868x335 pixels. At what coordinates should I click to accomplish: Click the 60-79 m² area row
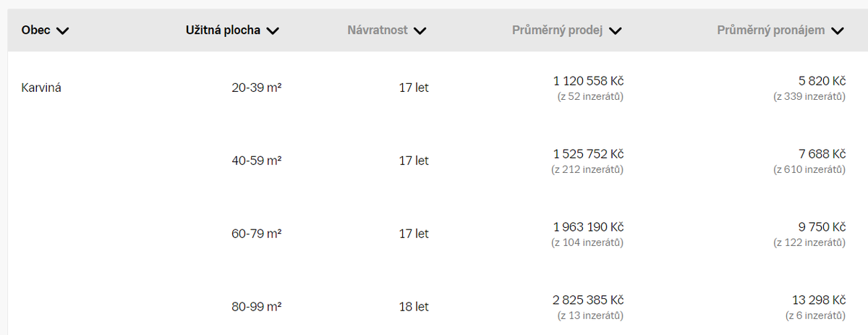(x=256, y=234)
